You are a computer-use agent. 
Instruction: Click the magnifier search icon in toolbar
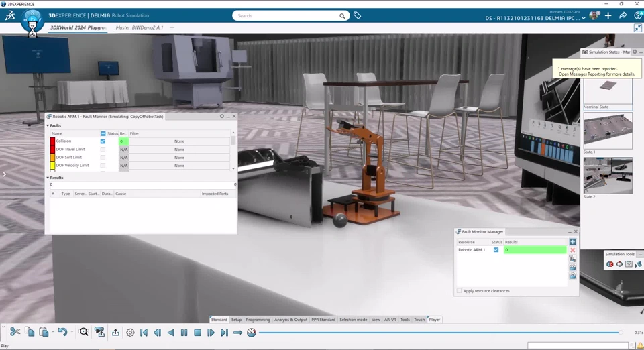point(84,332)
